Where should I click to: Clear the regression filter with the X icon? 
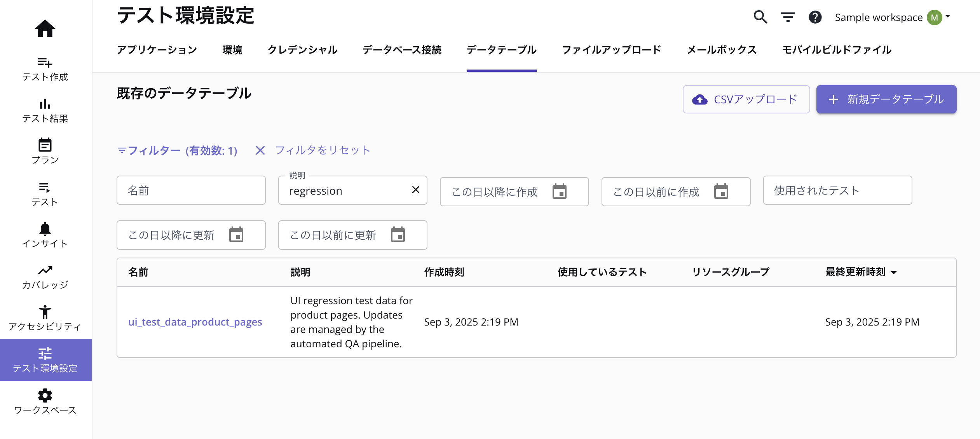click(x=416, y=190)
